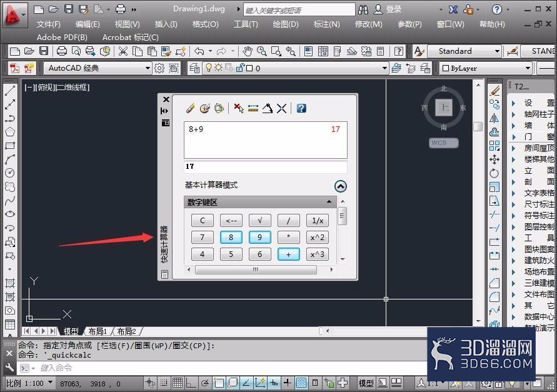Select the Hatch tool in draw toolbar
The width and height of the screenshot is (557, 392).
(9, 283)
